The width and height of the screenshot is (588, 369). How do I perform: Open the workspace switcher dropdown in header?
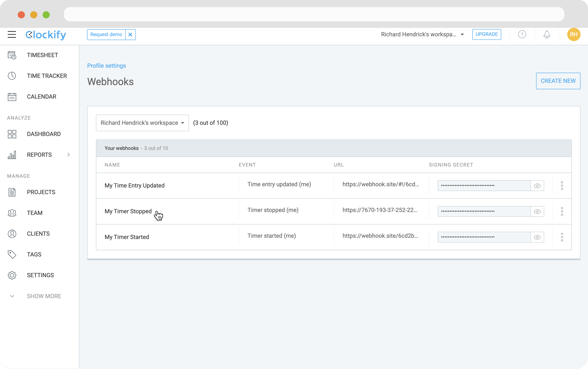pyautogui.click(x=423, y=34)
